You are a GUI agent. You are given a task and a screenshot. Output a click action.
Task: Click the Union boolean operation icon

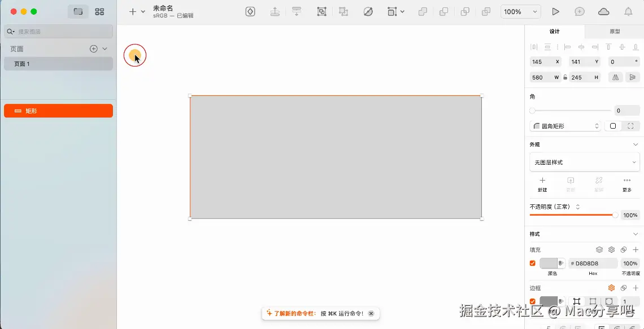point(423,12)
